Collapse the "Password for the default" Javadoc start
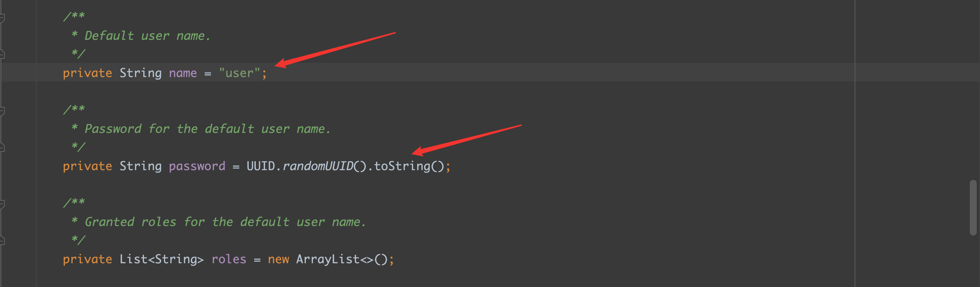 [x=2, y=111]
